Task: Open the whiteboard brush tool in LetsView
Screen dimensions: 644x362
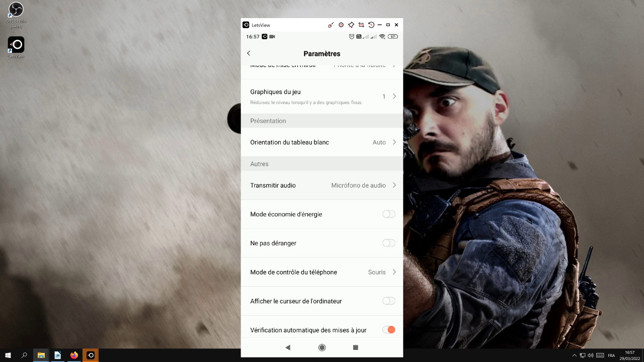Action: click(331, 25)
